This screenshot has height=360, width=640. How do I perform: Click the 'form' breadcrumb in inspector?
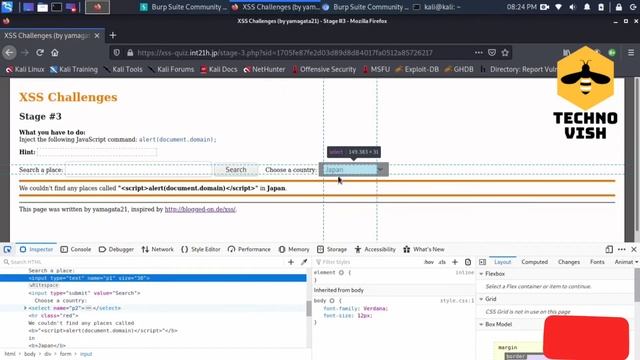65,354
